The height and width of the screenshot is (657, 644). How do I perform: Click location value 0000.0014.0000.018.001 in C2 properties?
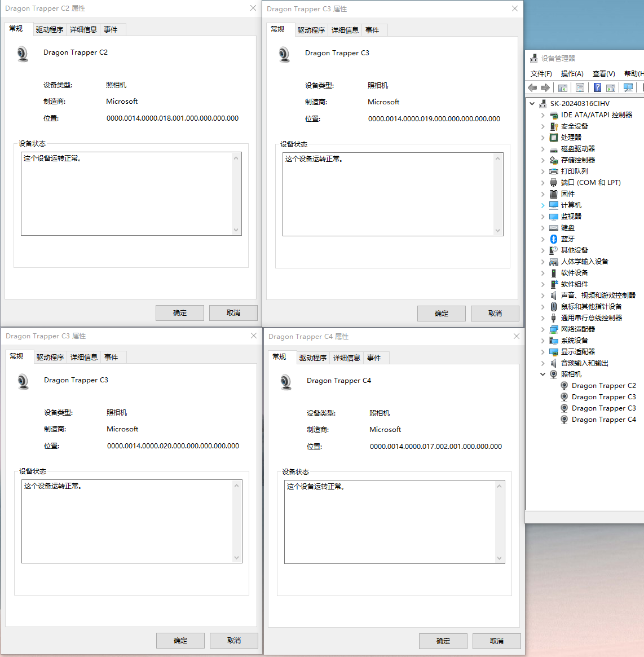pyautogui.click(x=172, y=118)
